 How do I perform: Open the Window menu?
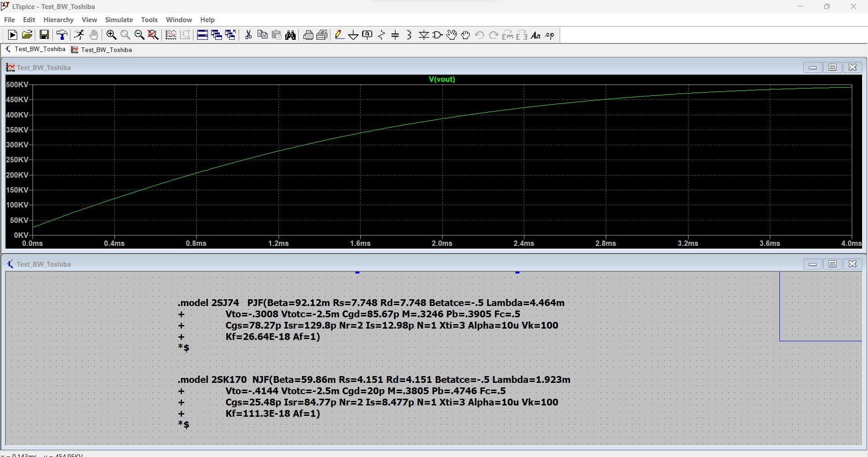[179, 20]
